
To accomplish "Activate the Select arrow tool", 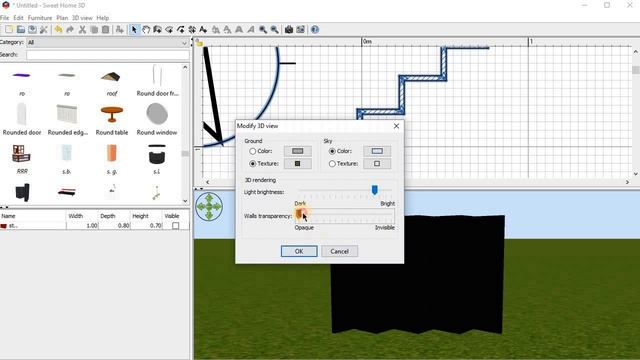I will 134,29.
